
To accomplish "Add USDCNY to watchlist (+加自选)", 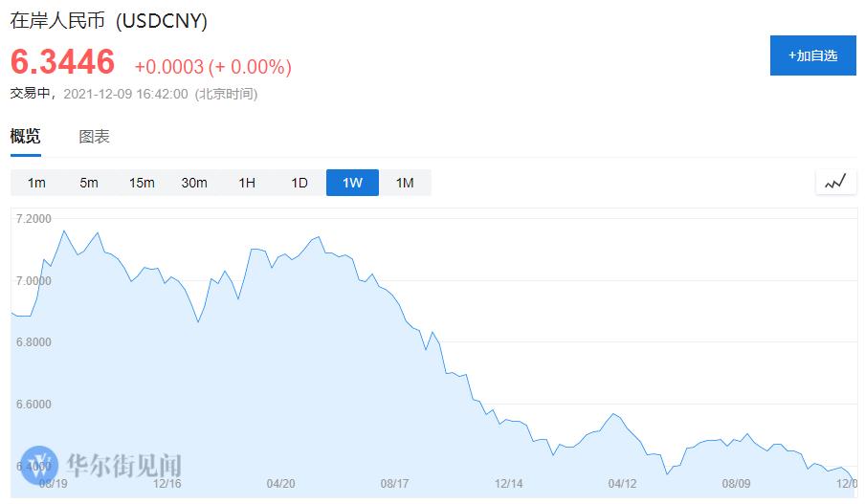I will click(812, 55).
